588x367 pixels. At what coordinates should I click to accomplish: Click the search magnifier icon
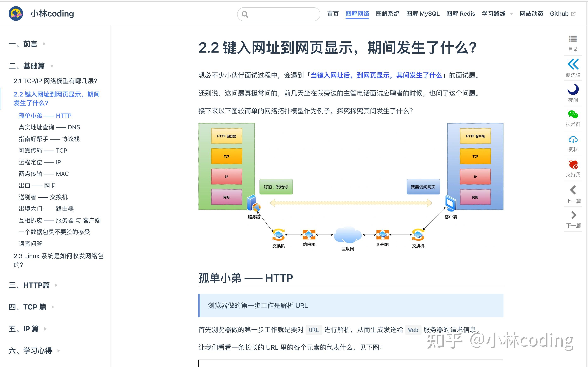click(x=245, y=14)
